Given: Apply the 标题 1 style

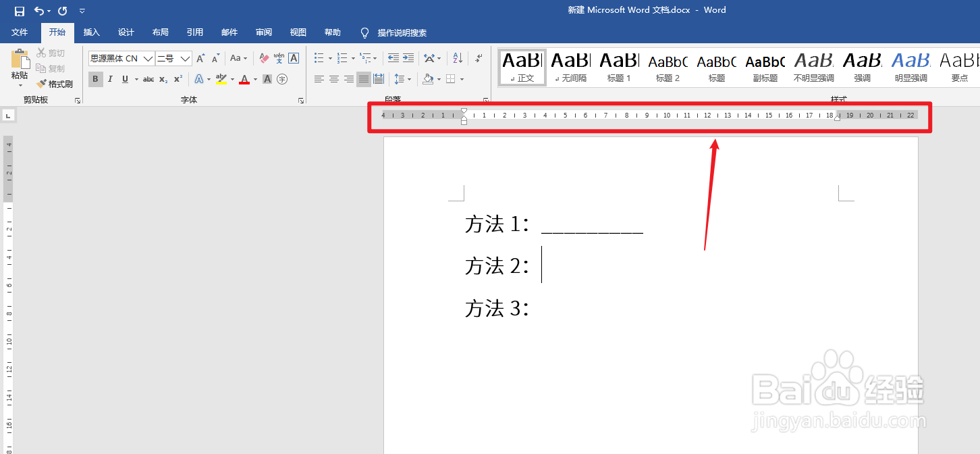Looking at the screenshot, I should [x=618, y=67].
